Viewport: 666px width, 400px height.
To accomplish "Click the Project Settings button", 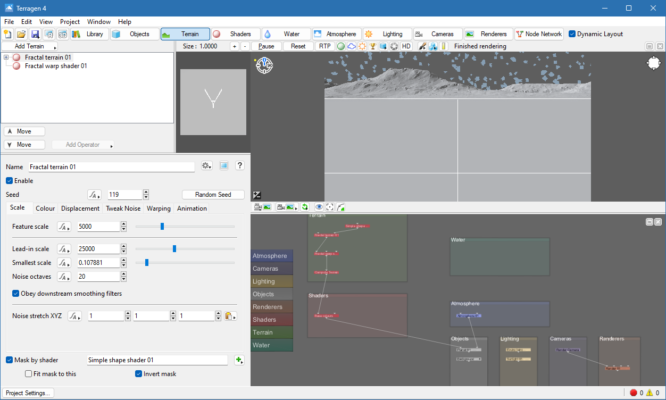I will (x=29, y=393).
